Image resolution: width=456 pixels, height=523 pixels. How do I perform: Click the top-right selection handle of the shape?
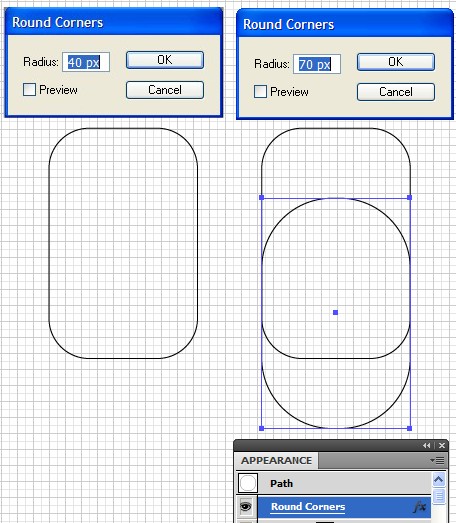410,197
